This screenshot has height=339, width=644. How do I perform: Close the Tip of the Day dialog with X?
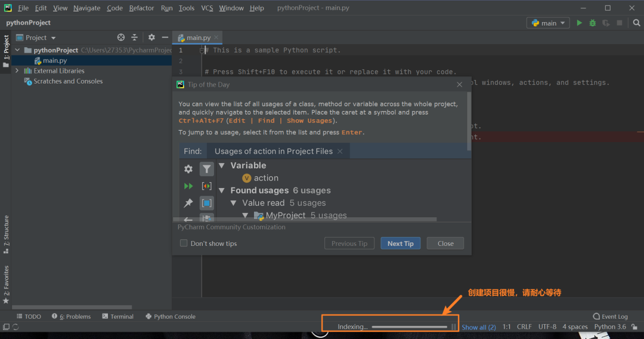pos(459,85)
